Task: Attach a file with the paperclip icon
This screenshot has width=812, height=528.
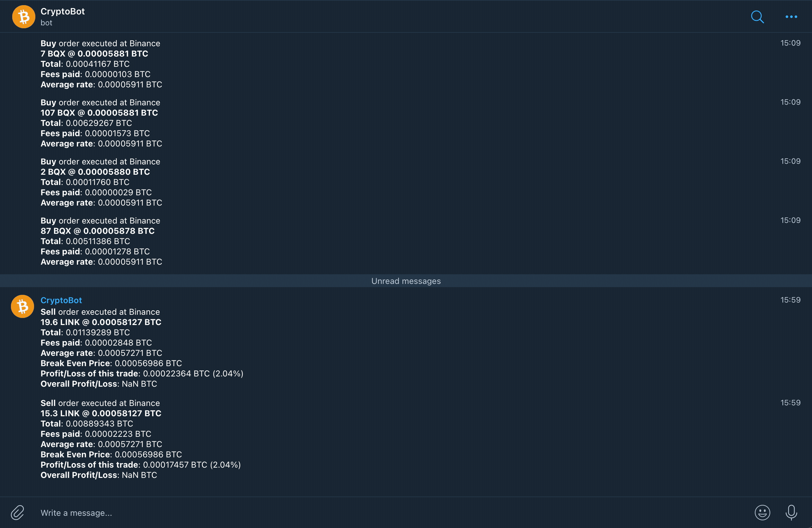Action: [x=17, y=512]
